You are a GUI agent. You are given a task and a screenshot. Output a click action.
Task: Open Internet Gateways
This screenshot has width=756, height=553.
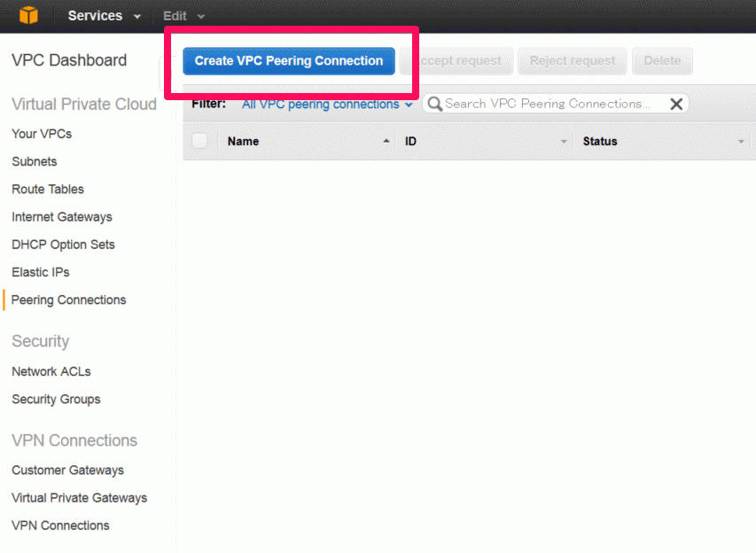pyautogui.click(x=62, y=217)
